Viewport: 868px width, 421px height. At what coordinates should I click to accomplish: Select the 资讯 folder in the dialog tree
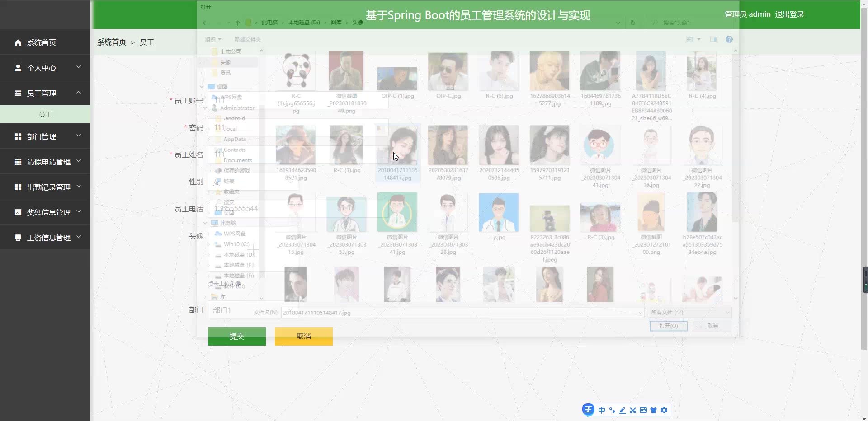point(226,73)
